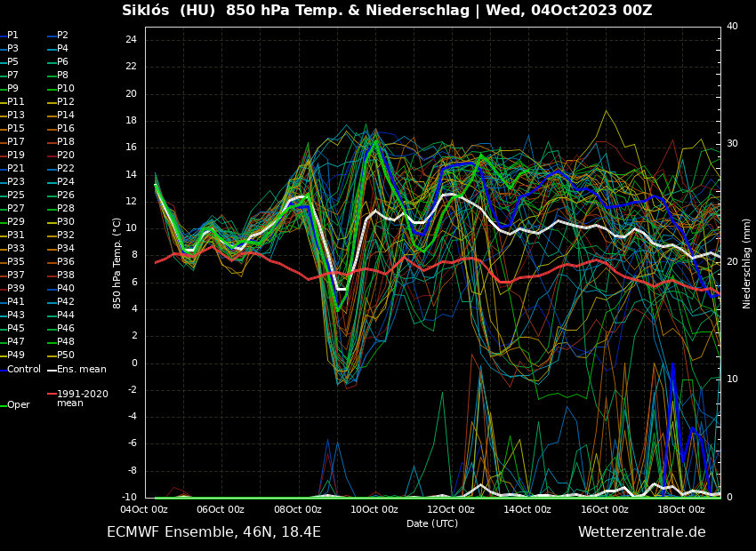Screen dimensions: 756x551
Task: Click the 850 hPa Temp. (°C) axis label
Action: pos(117,263)
